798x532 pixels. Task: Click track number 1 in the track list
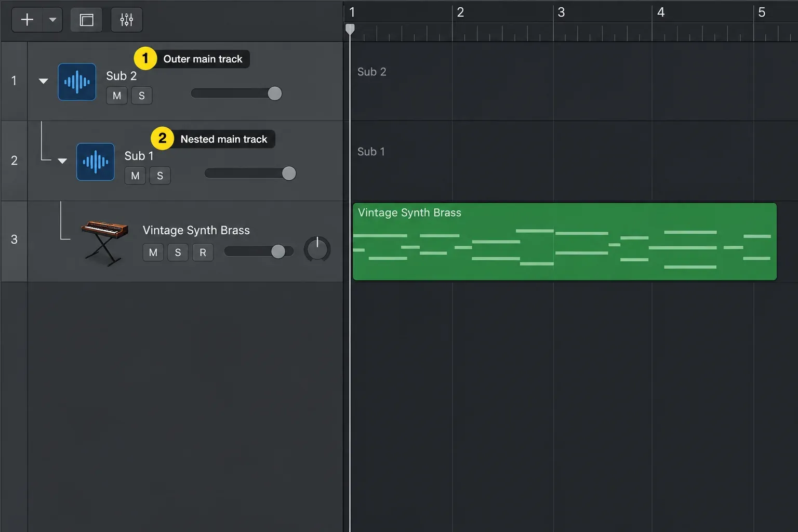pos(14,81)
